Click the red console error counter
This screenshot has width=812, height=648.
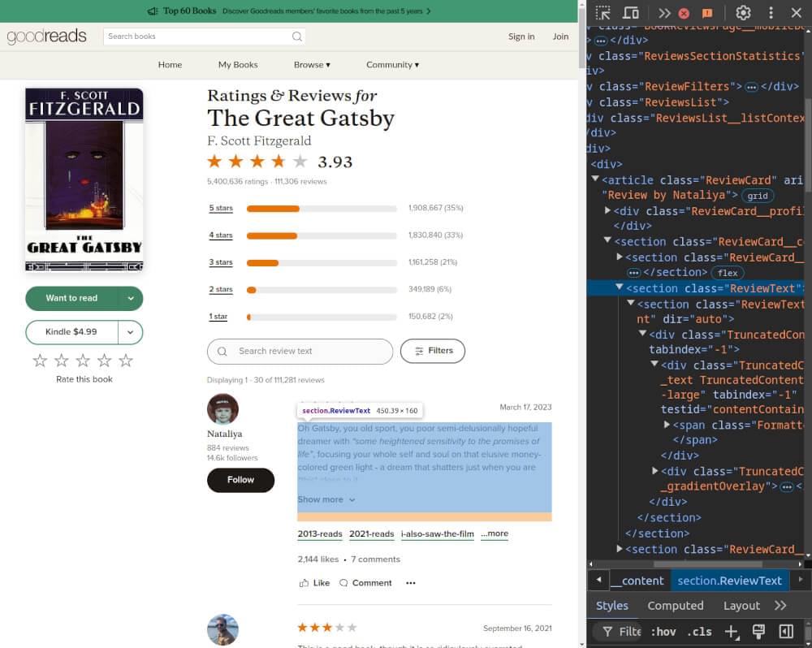pos(685,13)
